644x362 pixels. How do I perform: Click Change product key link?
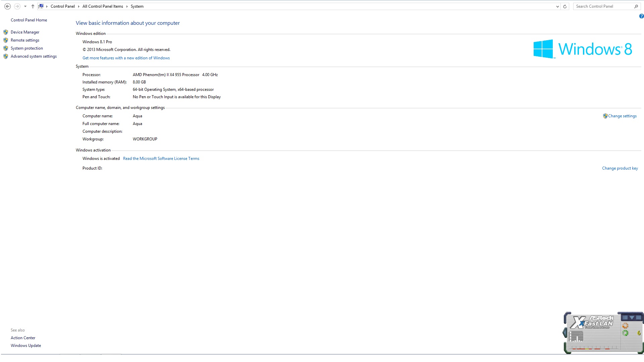coord(620,168)
